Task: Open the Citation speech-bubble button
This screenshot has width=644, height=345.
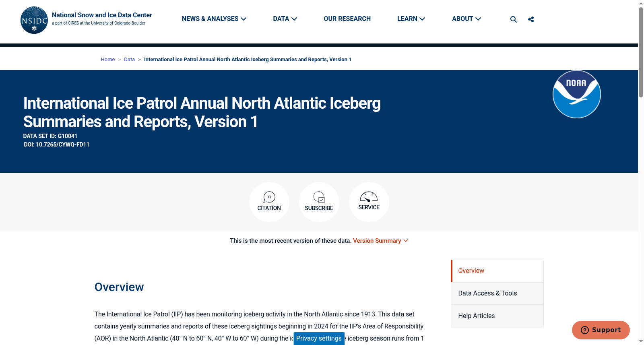Action: point(269,202)
